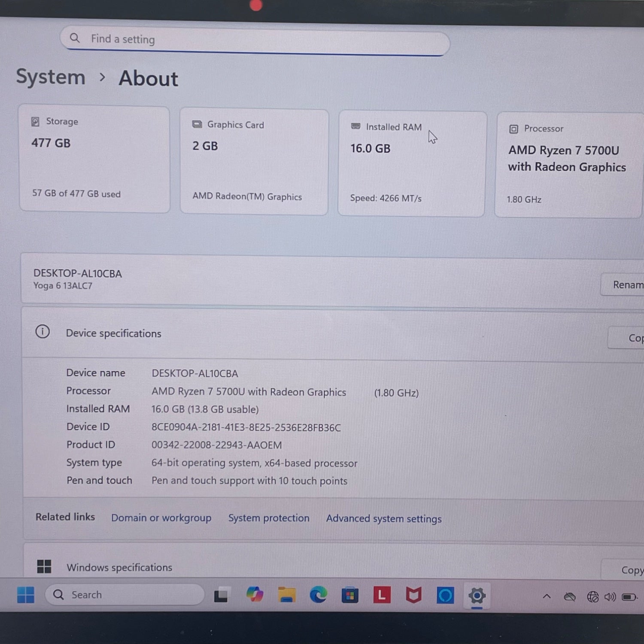The image size is (644, 644).
Task: Click the 477 GB storage value
Action: tap(51, 143)
